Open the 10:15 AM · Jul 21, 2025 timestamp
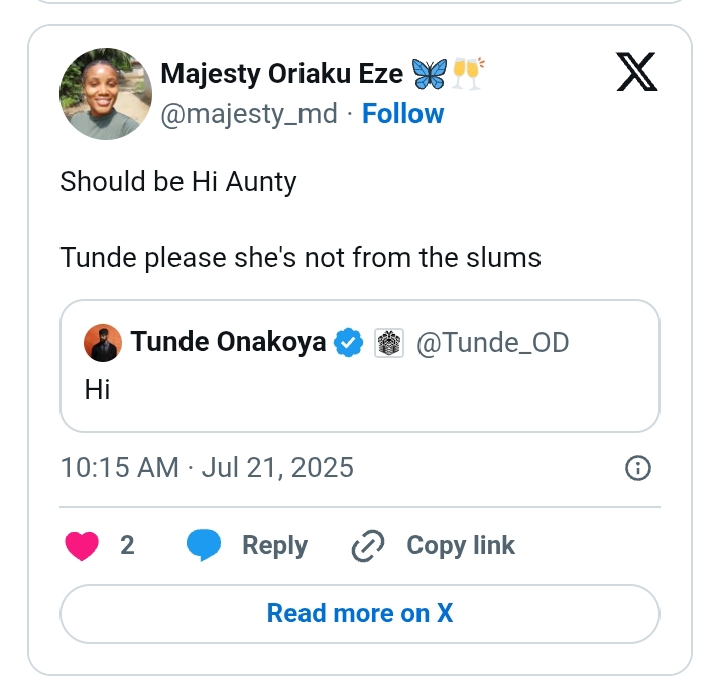Screen dimensions: 718x683 point(207,467)
